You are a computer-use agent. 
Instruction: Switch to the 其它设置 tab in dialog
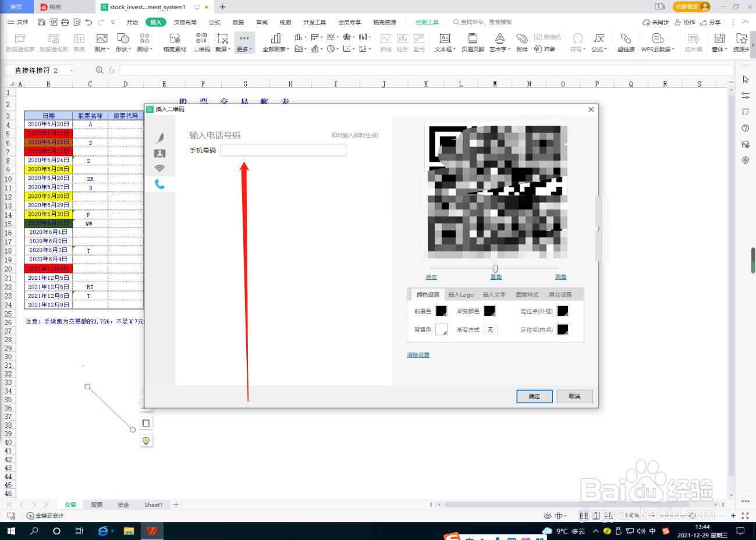point(560,294)
